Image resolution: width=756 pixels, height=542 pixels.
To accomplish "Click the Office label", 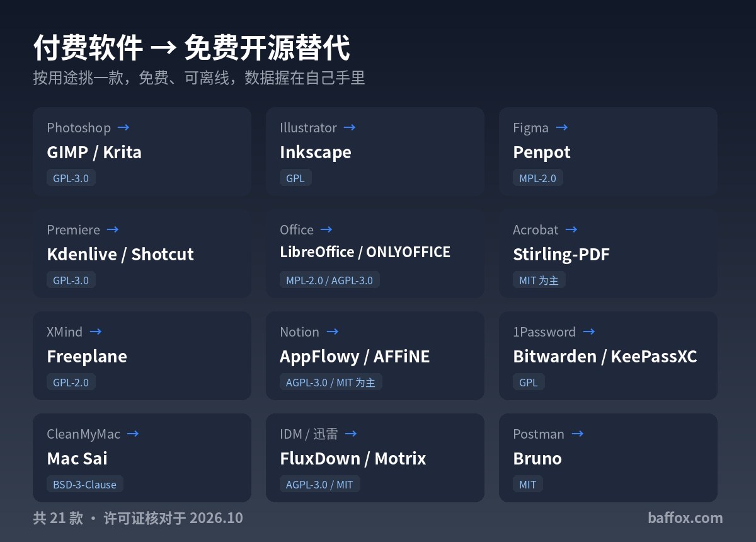I will click(x=297, y=229).
